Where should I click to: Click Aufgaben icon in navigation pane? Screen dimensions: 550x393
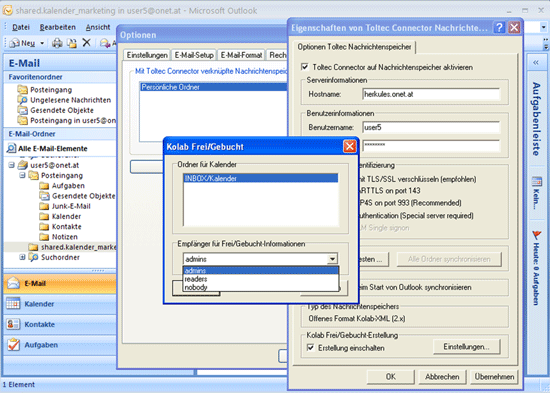pyautogui.click(x=13, y=345)
